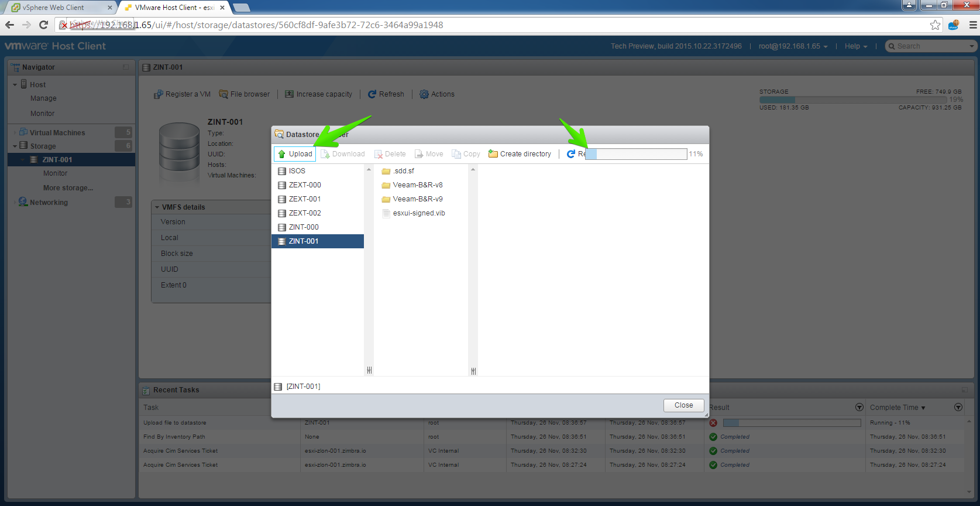Bookmark this page with the star icon
The image size is (980, 506).
tap(935, 25)
